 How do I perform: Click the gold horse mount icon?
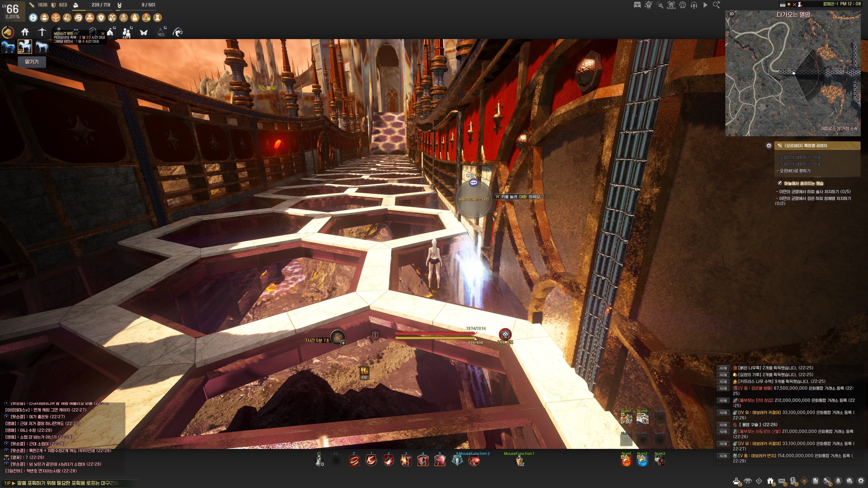click(x=8, y=32)
